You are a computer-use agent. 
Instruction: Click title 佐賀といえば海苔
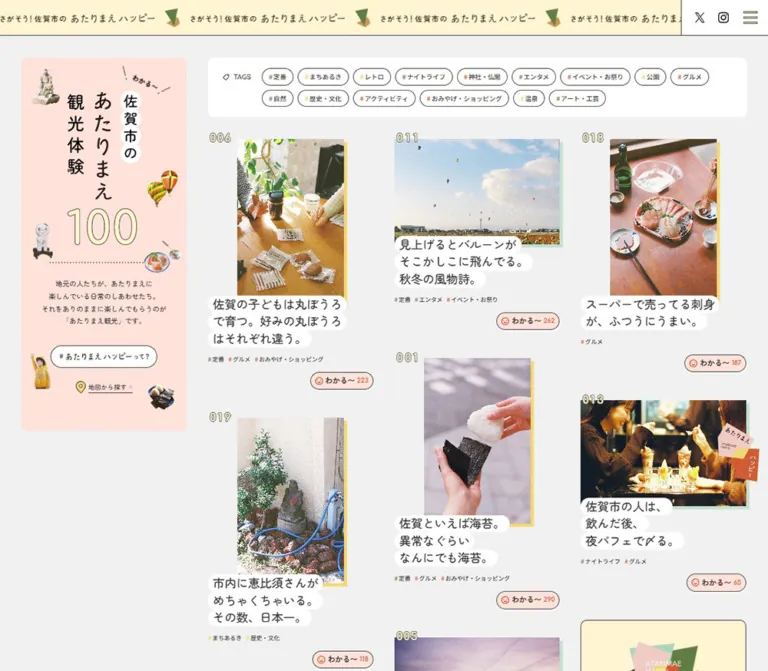coord(451,541)
